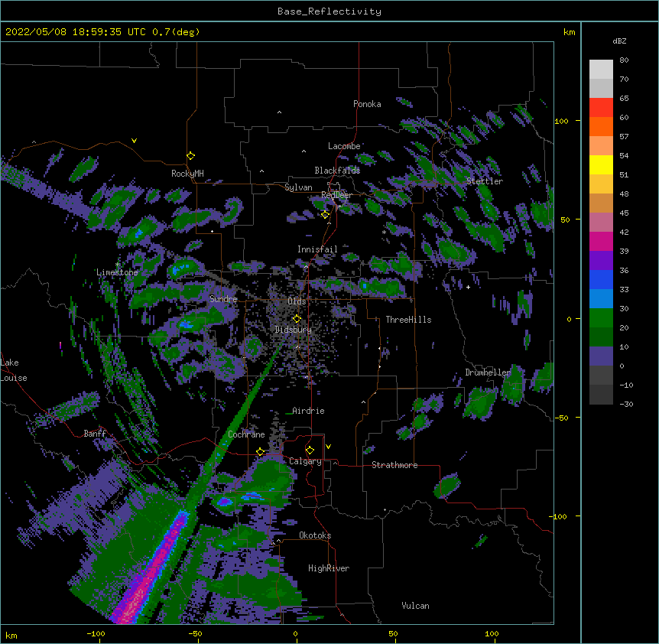Viewport: 659px width, 644px height.
Task: Click the Blackfalds city label
Action: pyautogui.click(x=337, y=171)
